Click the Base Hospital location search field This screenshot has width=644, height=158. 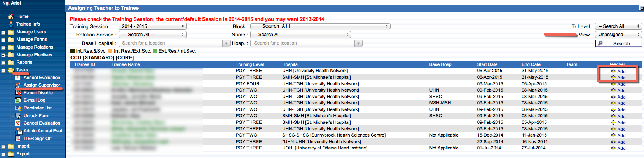[171, 43]
